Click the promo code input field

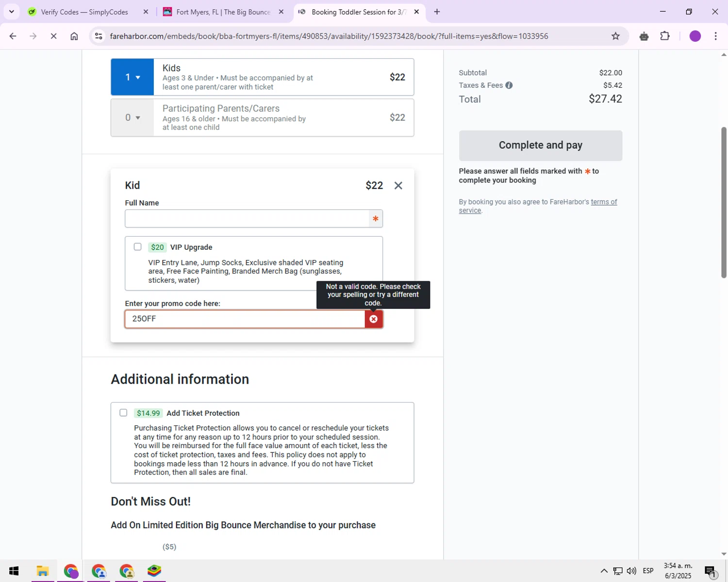click(245, 319)
